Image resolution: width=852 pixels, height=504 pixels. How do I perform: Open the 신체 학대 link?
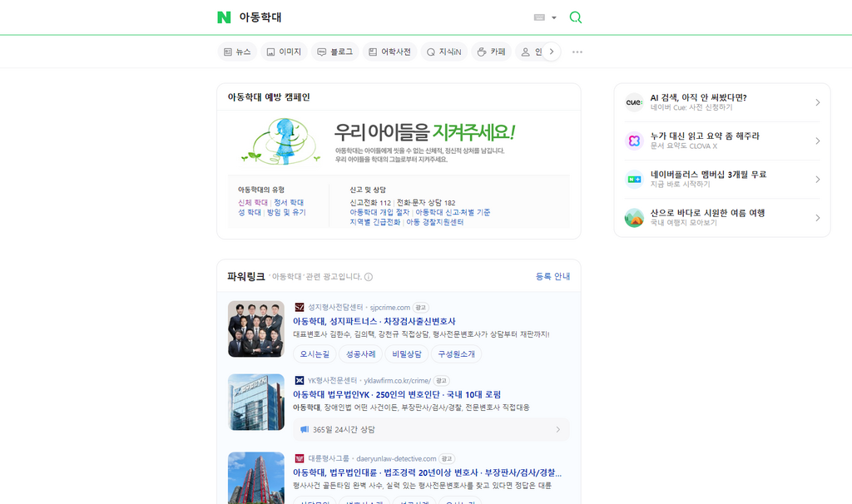pyautogui.click(x=253, y=203)
